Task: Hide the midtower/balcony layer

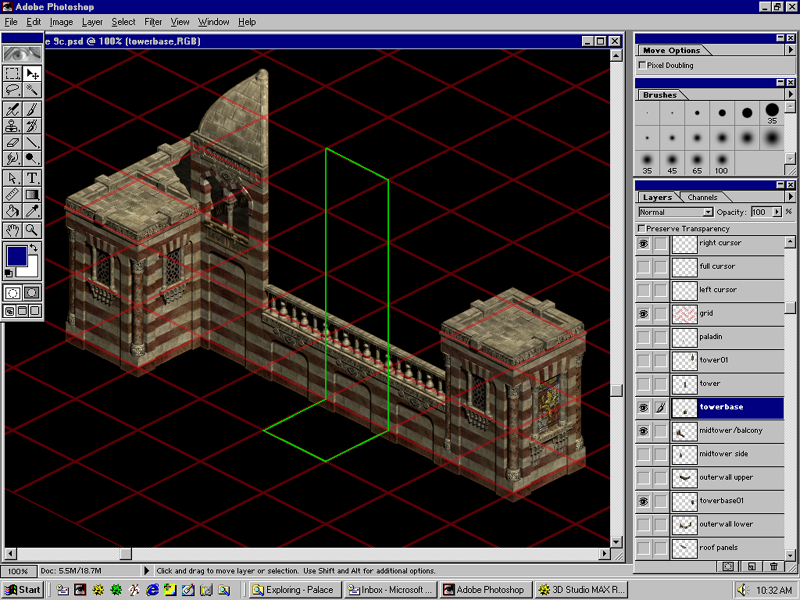Action: [643, 431]
